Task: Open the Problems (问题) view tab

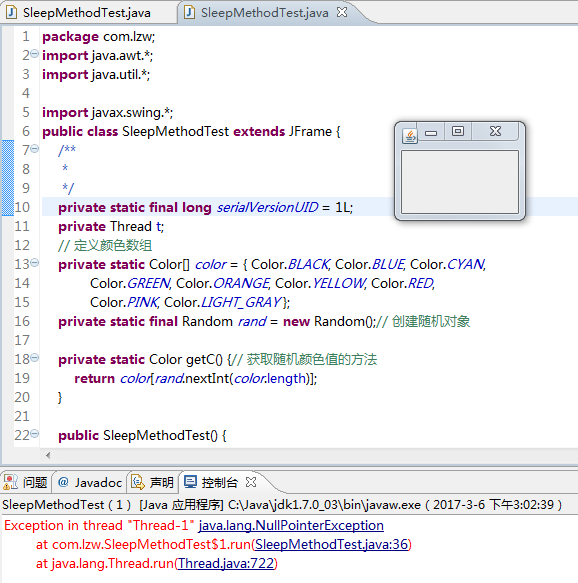Action: pos(26,483)
